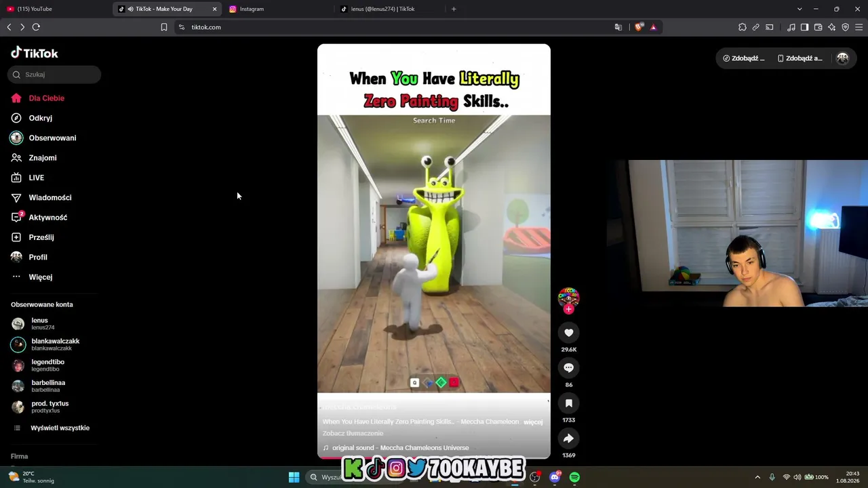Show hidden system tray icons

click(757, 477)
